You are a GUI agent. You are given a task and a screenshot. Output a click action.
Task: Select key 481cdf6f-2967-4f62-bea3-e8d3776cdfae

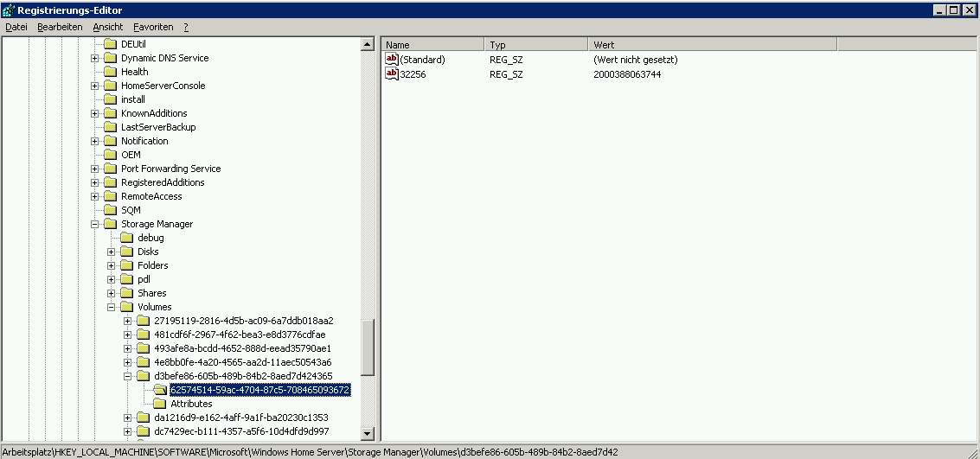(240, 335)
